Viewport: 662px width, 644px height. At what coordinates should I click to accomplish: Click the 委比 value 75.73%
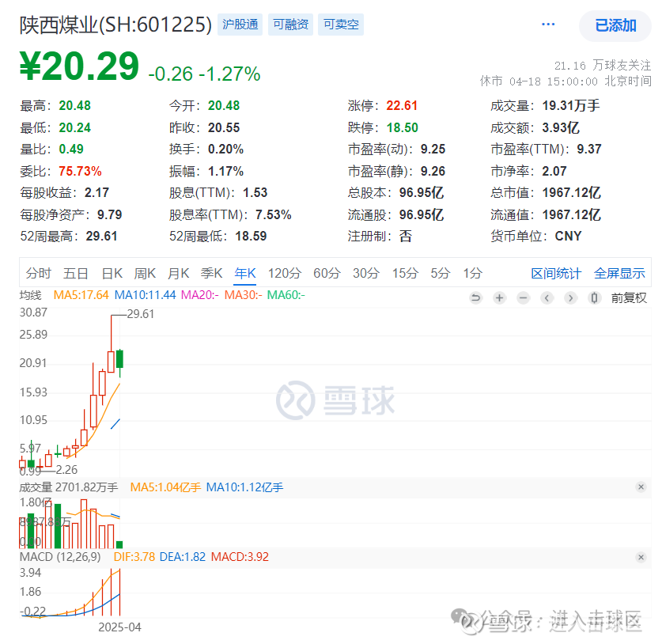[80, 171]
